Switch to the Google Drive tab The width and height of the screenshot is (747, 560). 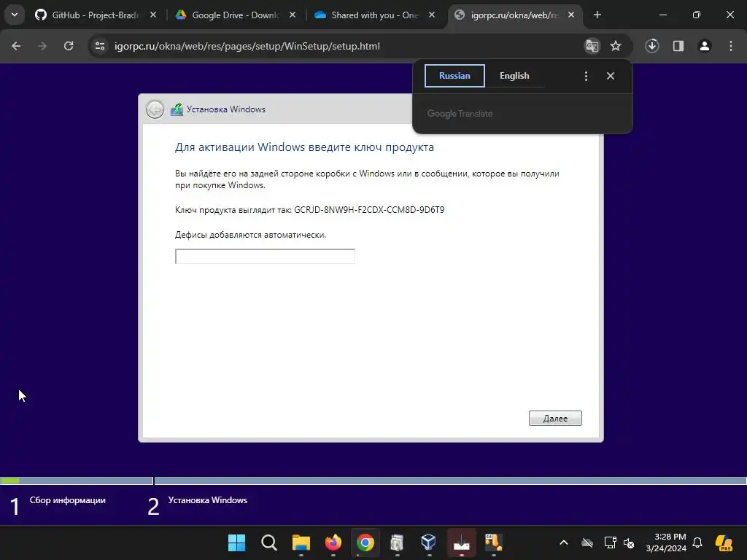click(236, 15)
